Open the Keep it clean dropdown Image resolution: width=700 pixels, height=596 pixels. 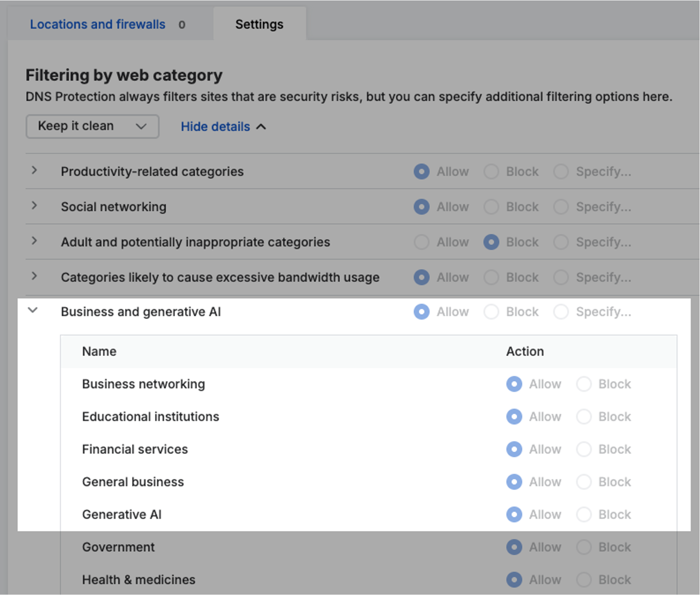tap(92, 127)
